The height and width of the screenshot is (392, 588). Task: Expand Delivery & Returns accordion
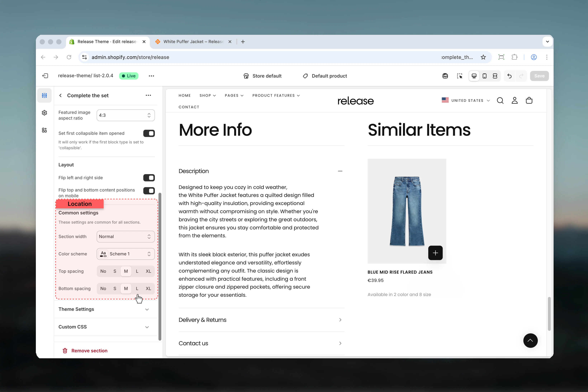coord(261,320)
